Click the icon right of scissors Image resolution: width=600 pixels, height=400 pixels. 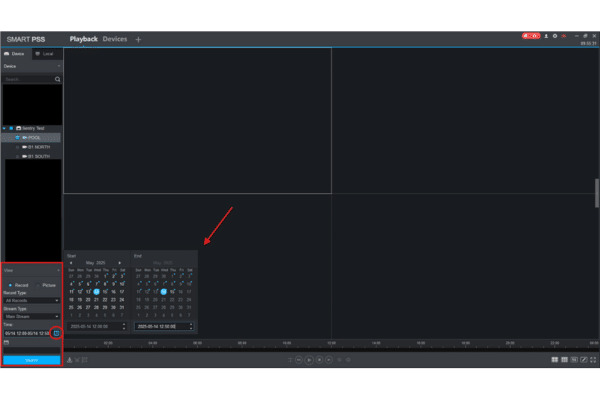coord(85,360)
